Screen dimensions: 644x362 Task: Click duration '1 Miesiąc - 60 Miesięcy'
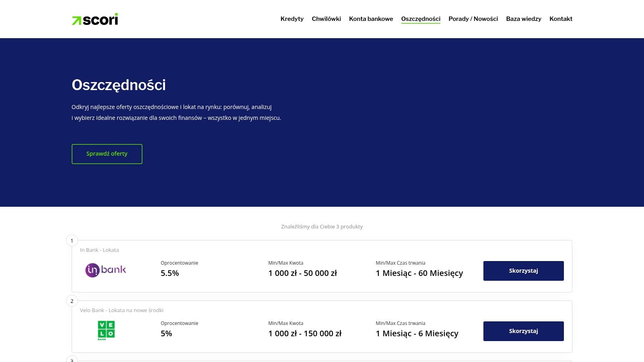419,273
